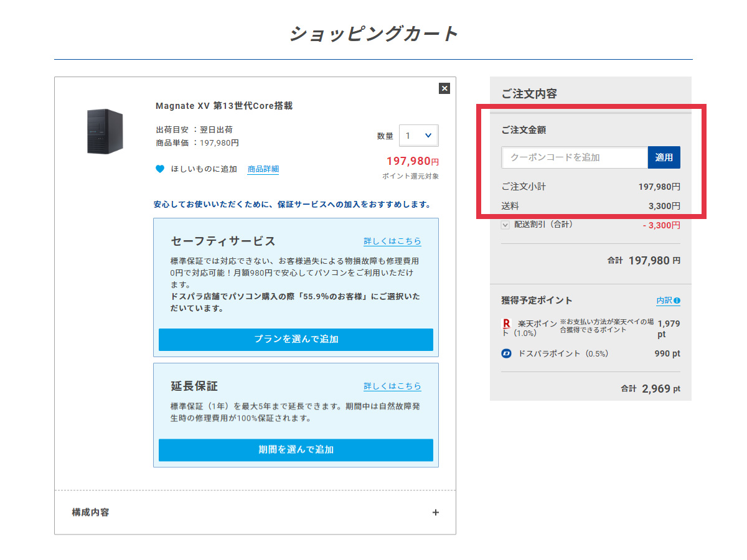Viewport: 747px width, 560px height.
Task: Click the Magnate XV product thumbnail
Action: tap(105, 131)
